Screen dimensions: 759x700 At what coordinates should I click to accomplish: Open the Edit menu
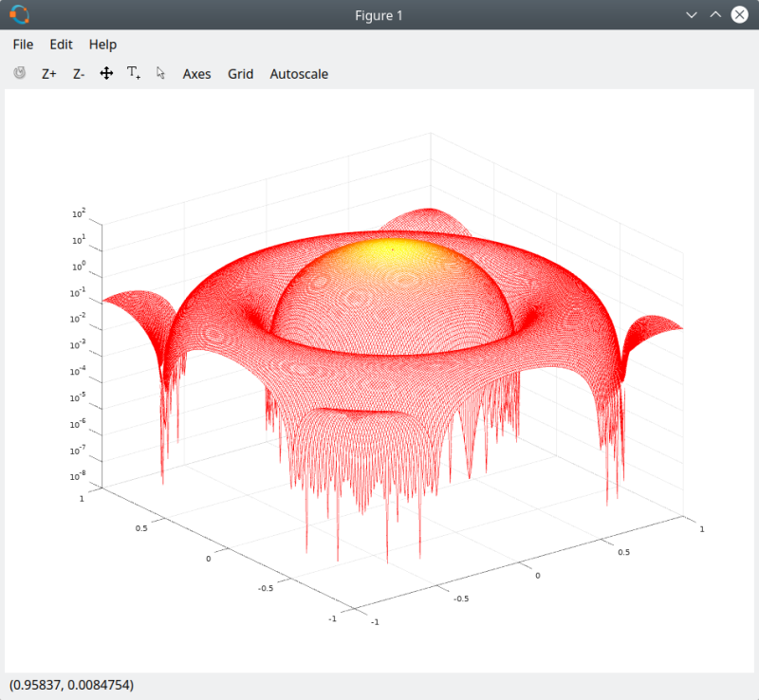click(x=61, y=44)
